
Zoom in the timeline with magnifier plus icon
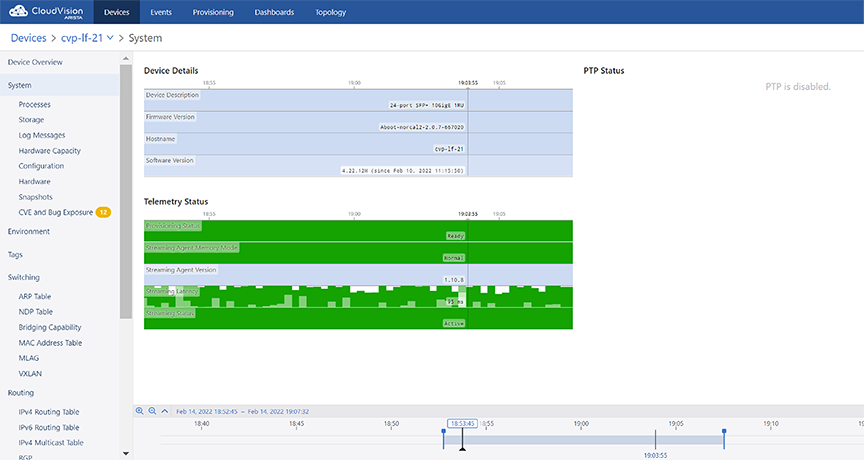[139, 411]
